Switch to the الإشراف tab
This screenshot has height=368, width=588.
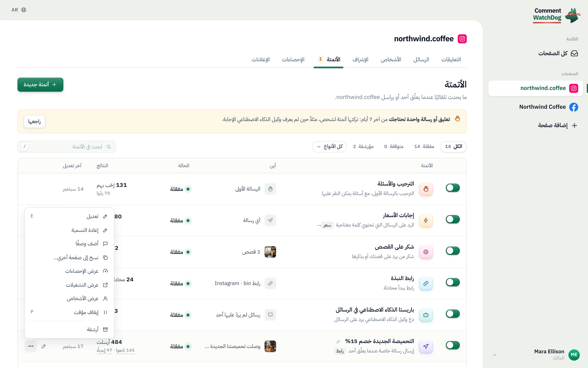[x=360, y=59]
